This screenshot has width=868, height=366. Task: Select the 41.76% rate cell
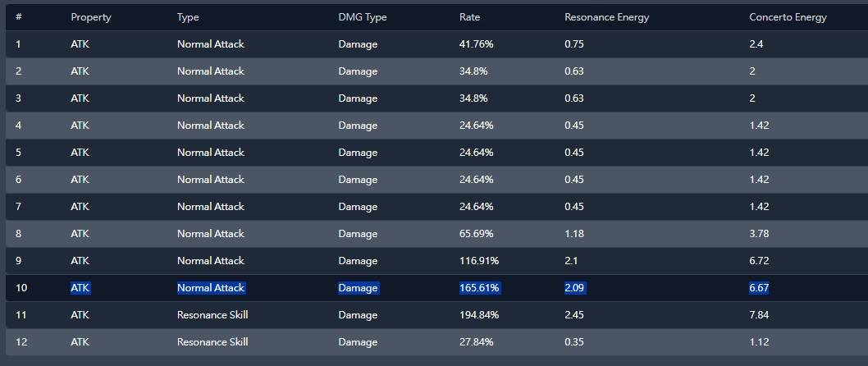(x=477, y=44)
